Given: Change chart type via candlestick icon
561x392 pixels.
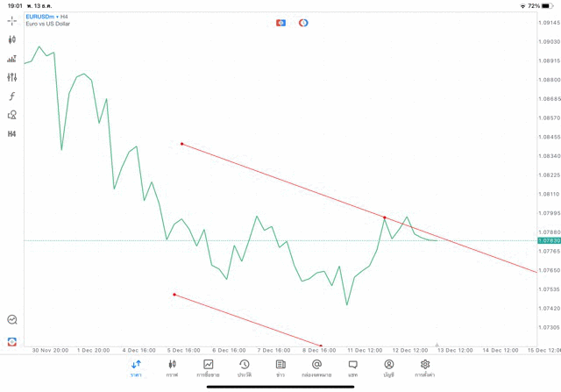Looking at the screenshot, I should (12, 39).
